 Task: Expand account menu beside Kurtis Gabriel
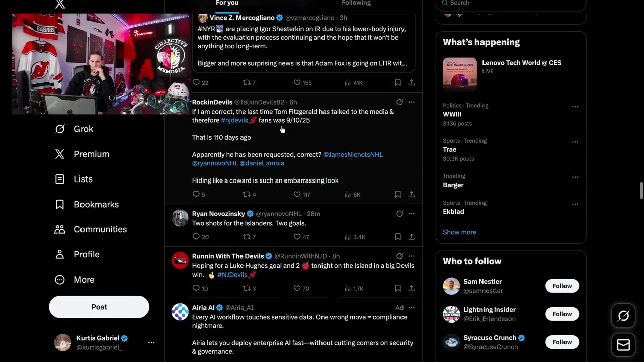point(151,342)
